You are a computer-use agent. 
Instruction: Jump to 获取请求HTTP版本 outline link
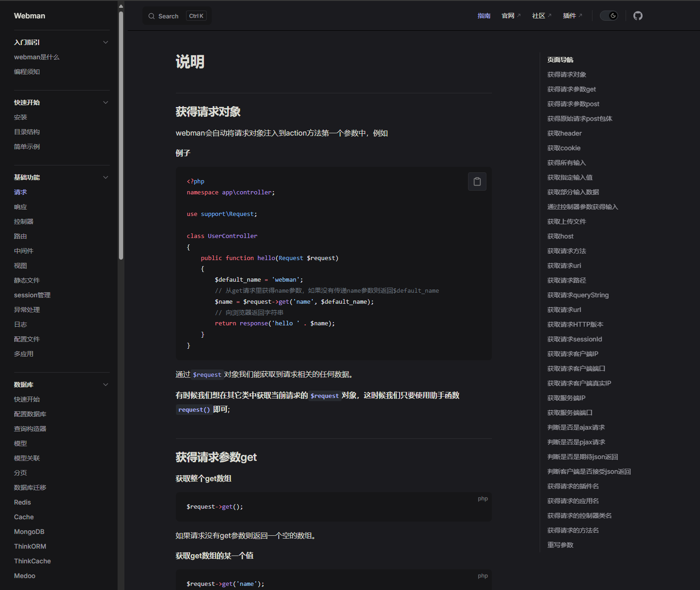(575, 324)
